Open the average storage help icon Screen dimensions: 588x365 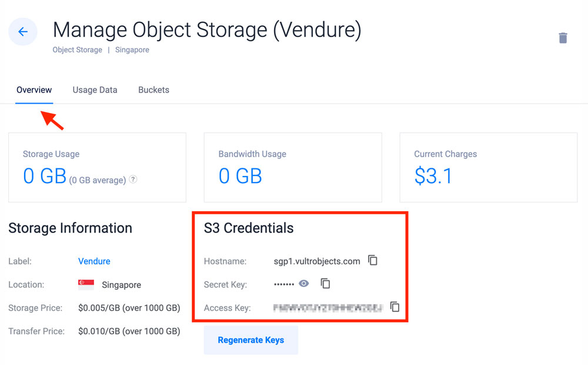point(133,180)
